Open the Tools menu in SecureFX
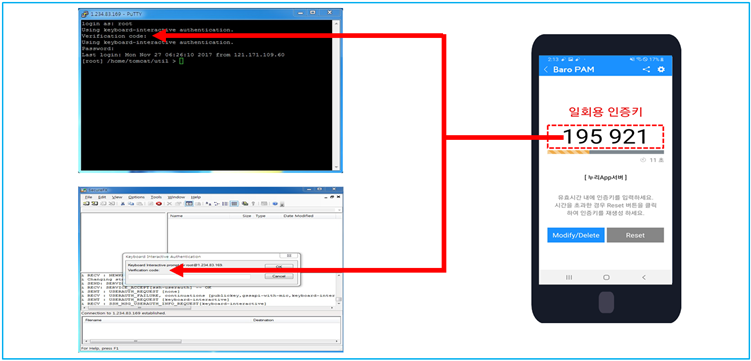This screenshot has height=361, width=751. coord(156,197)
